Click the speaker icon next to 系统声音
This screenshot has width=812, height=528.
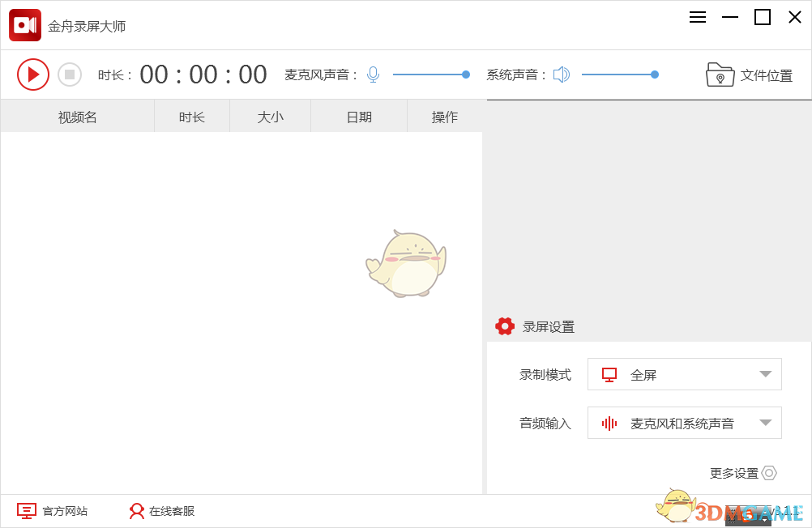pos(561,74)
